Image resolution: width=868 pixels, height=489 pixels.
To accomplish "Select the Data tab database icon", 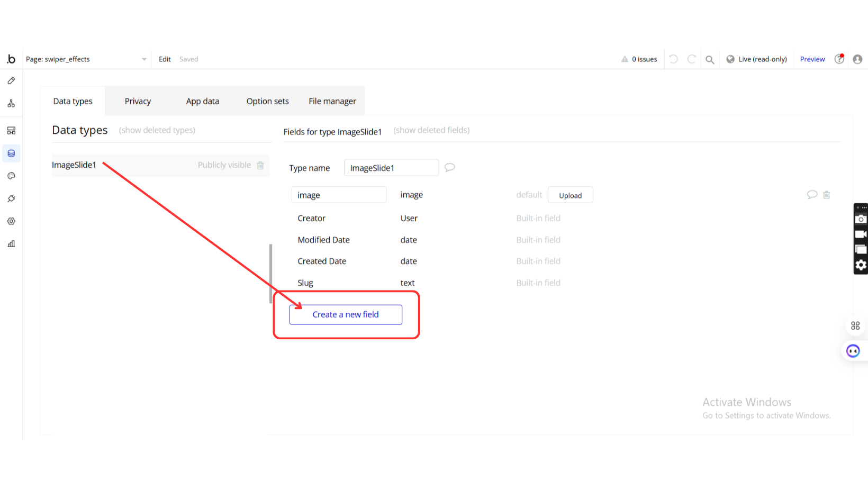I will [x=11, y=153].
